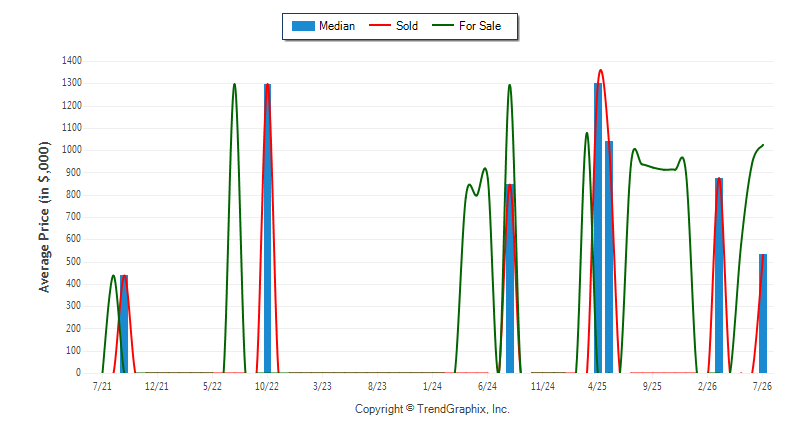Image resolution: width=800 pixels, height=434 pixels.
Task: Click the red Sold legend line icon
Action: click(380, 25)
